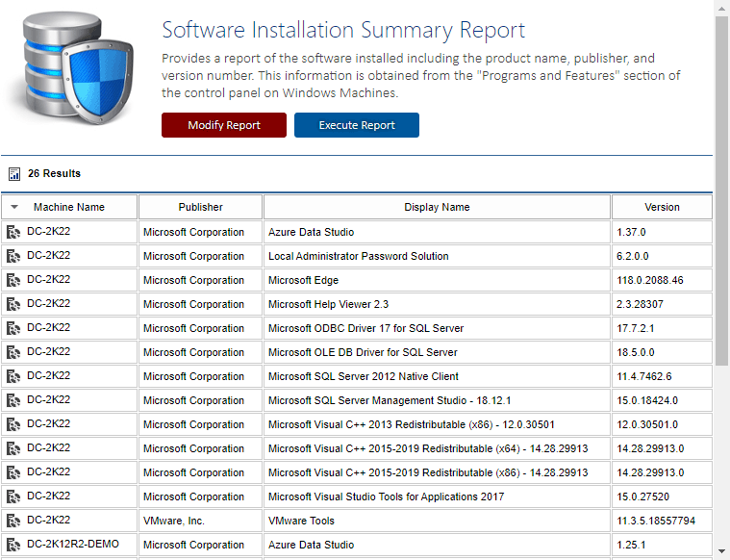Click the machine icon in the SQL Server Management Studio row
Viewport: 730px width, 560px height.
point(13,400)
